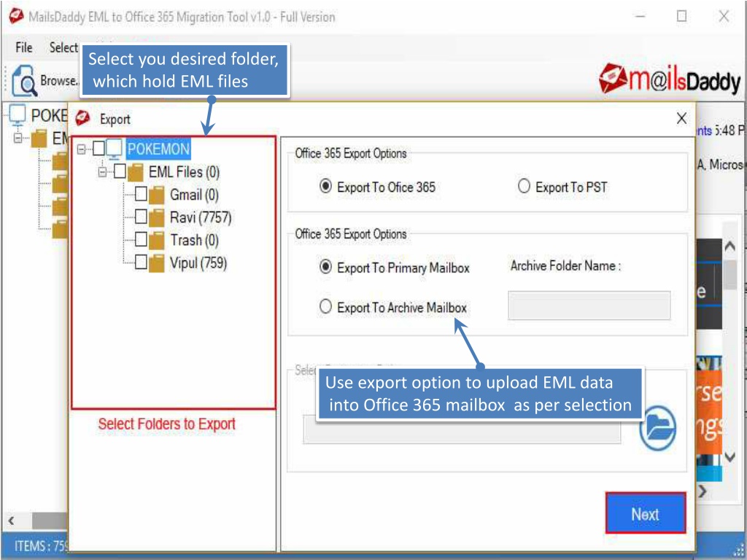Select the Ravi (7757) tree label

pyautogui.click(x=201, y=217)
